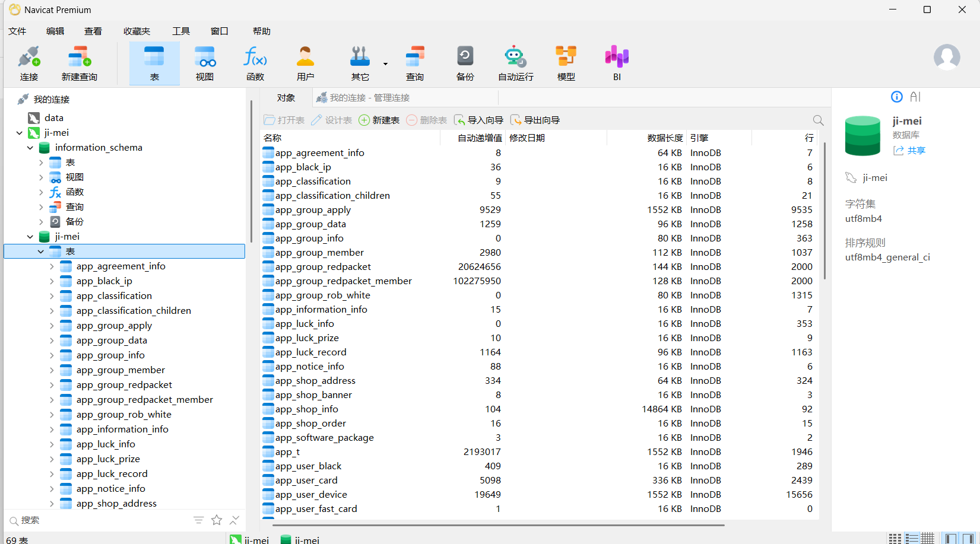Click the search magnifier in object toolbar
This screenshot has width=980, height=544.
(818, 120)
